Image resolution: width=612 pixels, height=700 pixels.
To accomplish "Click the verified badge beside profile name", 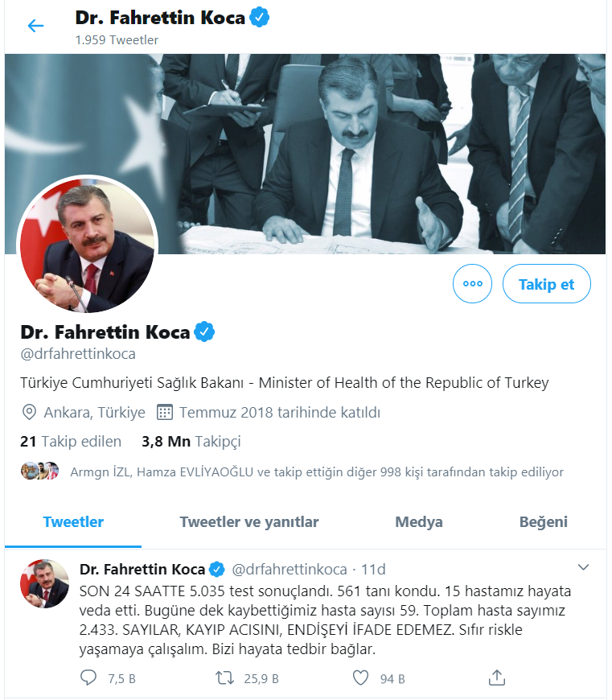I will (x=205, y=331).
